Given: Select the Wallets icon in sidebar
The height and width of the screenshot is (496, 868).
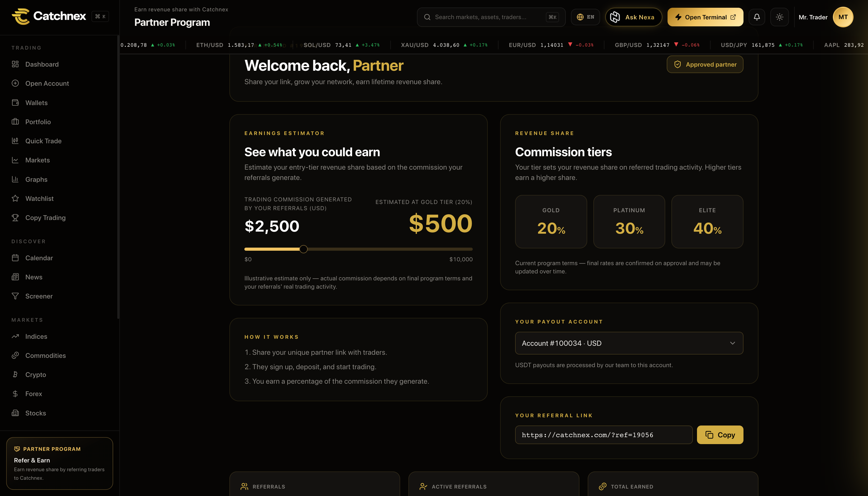Looking at the screenshot, I should click(x=15, y=103).
